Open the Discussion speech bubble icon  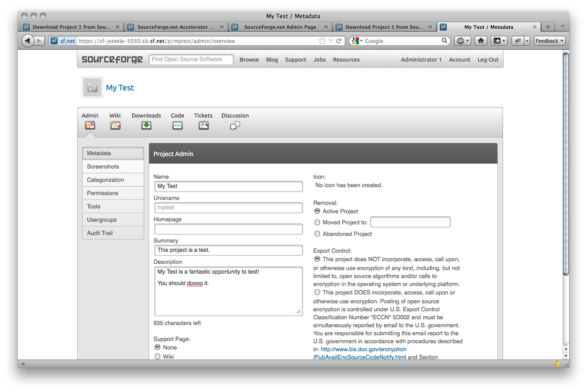(x=235, y=126)
